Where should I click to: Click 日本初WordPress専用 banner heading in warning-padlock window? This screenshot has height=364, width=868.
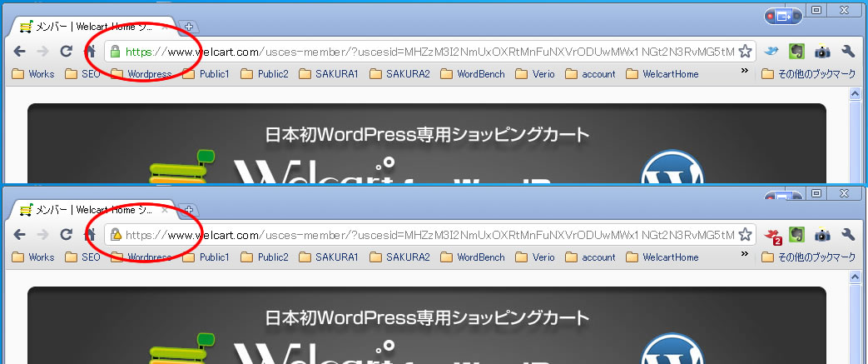pyautogui.click(x=427, y=318)
